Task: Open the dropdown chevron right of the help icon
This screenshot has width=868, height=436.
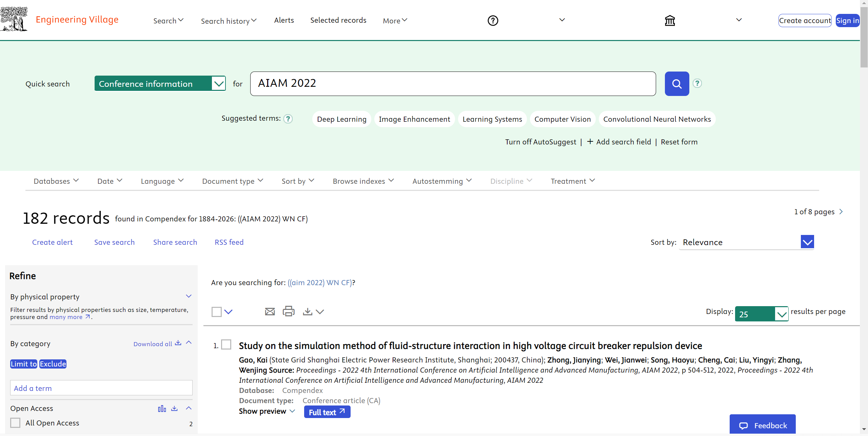Action: (x=562, y=20)
